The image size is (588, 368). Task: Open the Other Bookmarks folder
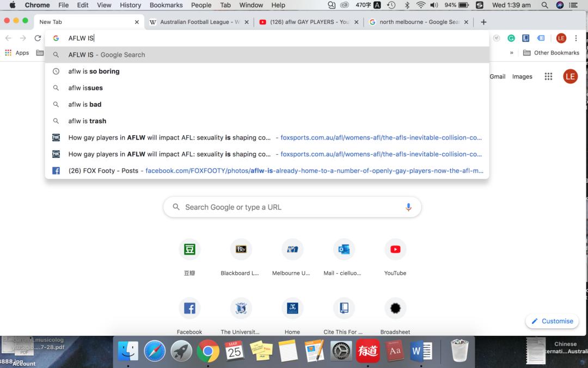(x=551, y=53)
